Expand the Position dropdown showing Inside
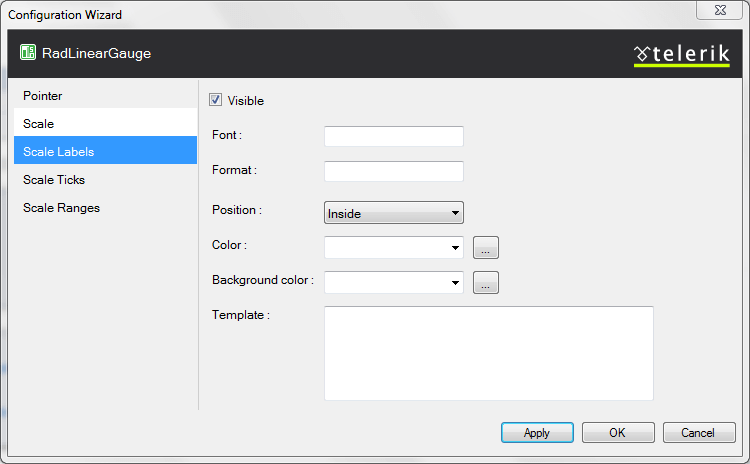This screenshot has height=464, width=750. [394, 213]
